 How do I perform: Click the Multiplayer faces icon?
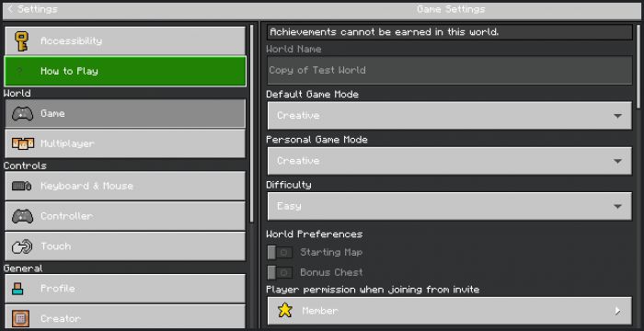[23, 143]
